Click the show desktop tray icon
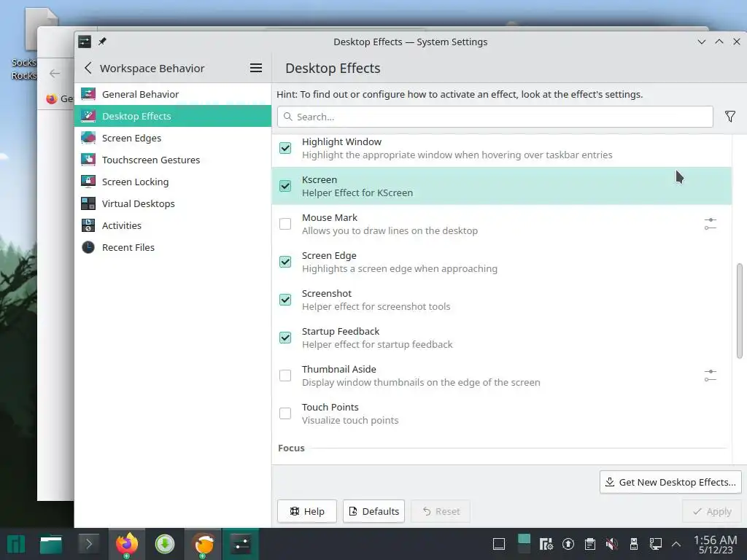The image size is (747, 560). pos(499,544)
